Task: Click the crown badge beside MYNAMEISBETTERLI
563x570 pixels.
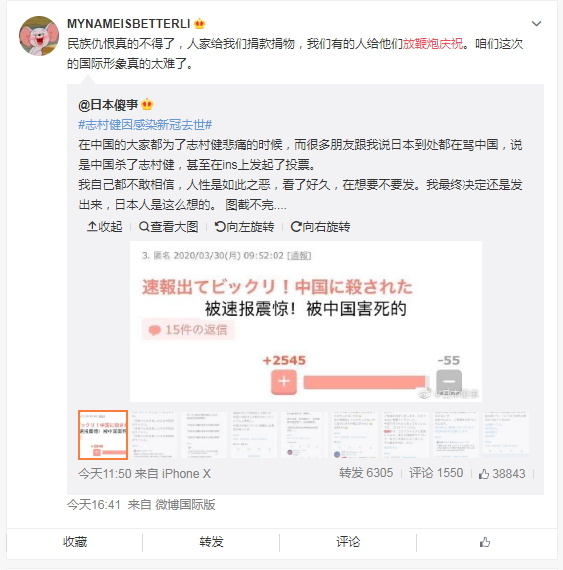Action: (200, 24)
